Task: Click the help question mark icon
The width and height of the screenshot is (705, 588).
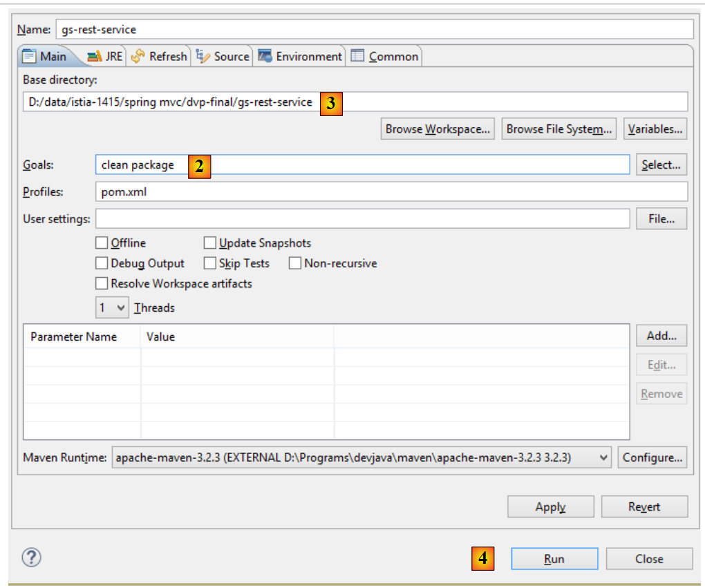Action: [x=32, y=558]
